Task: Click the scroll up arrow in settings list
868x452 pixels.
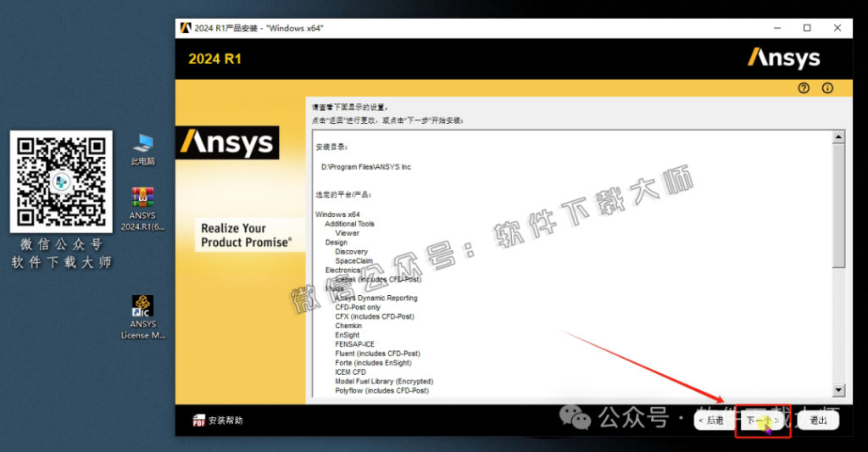Action: [x=838, y=137]
